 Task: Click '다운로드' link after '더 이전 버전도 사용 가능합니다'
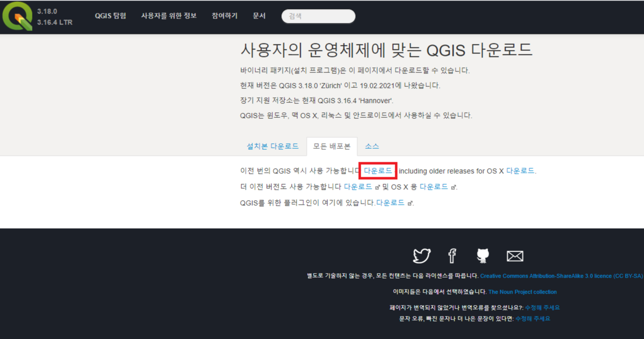coord(358,187)
